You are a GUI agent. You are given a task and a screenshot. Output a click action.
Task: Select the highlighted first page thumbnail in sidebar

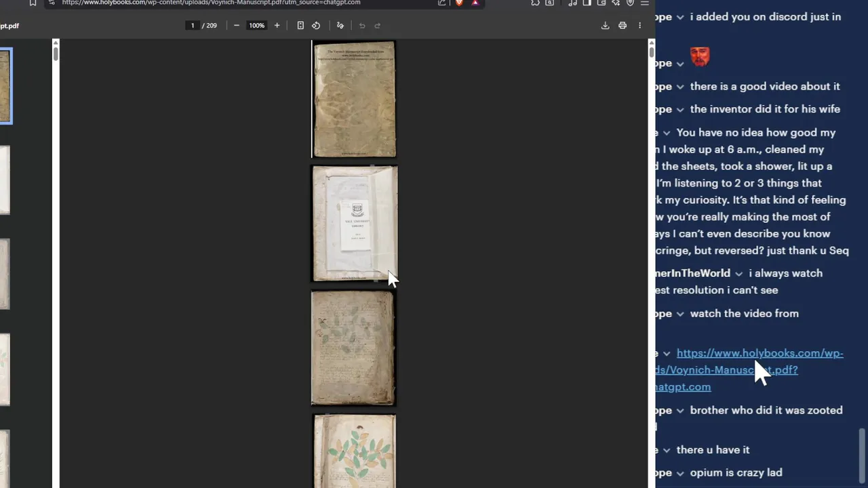[5, 86]
